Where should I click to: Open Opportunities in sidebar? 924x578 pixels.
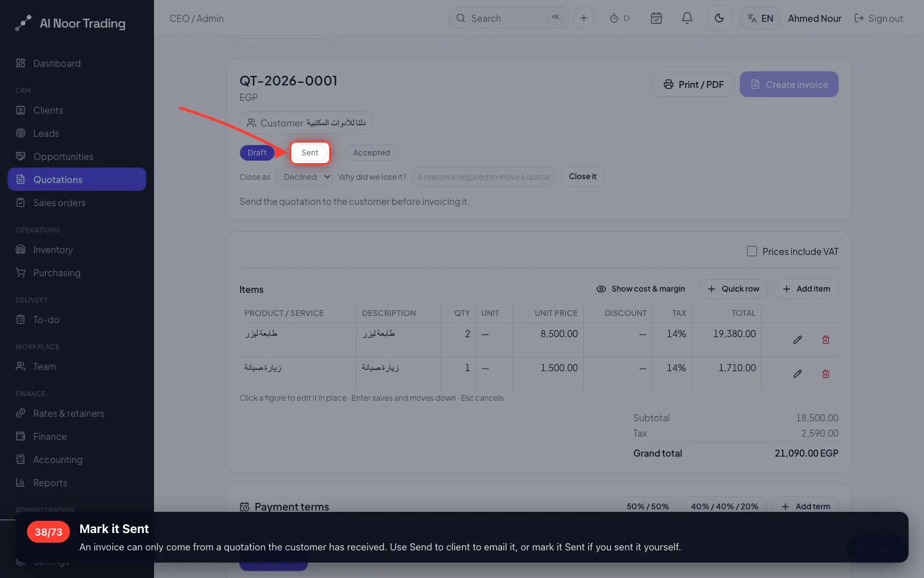[77, 157]
